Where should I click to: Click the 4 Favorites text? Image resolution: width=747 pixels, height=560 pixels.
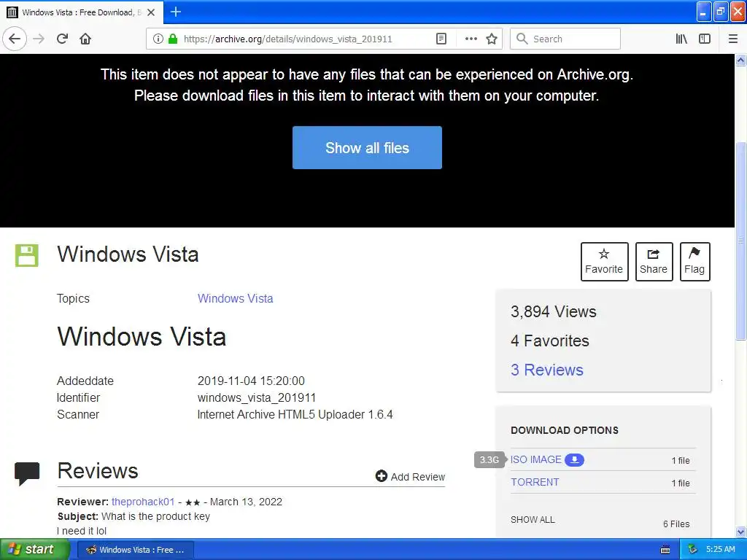coord(550,341)
